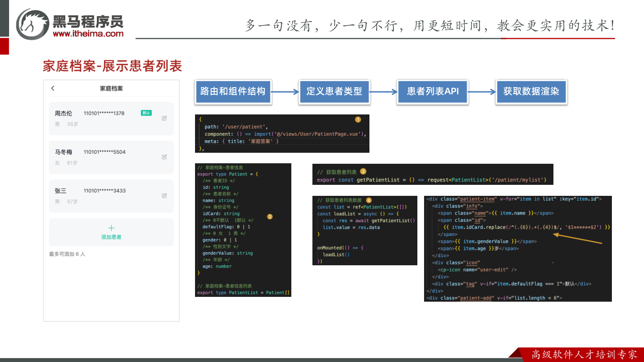The width and height of the screenshot is (644, 362).
Task: Select the 获取数据渲染 step box
Action: click(531, 91)
